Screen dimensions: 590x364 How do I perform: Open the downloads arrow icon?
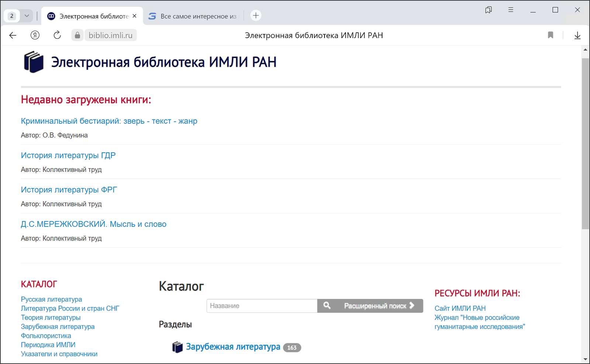[577, 35]
